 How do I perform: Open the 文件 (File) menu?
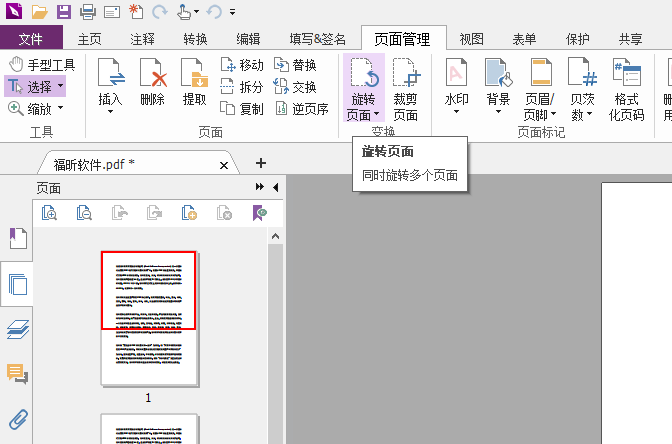click(x=31, y=39)
